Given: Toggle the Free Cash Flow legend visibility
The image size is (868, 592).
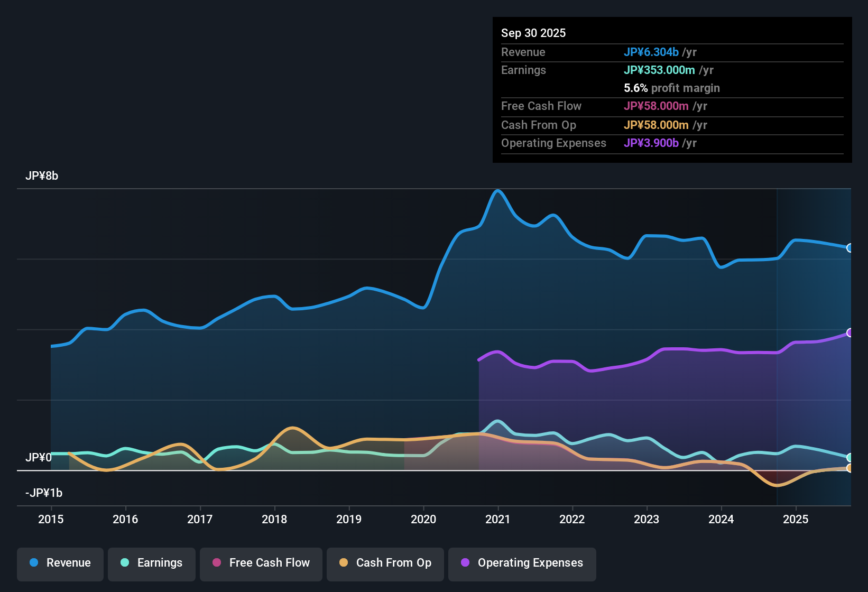Looking at the screenshot, I should pyautogui.click(x=261, y=563).
